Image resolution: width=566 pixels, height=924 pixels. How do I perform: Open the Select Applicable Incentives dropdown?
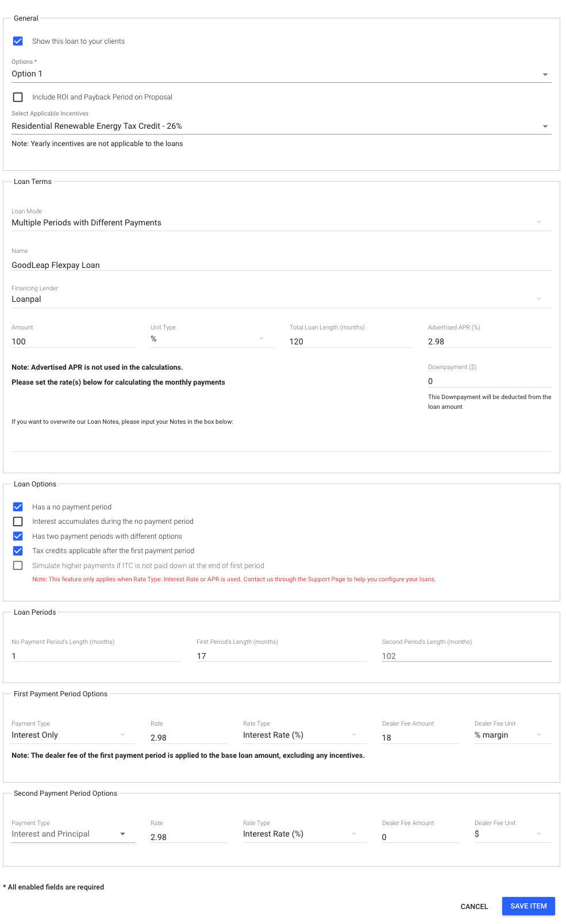pyautogui.click(x=546, y=126)
